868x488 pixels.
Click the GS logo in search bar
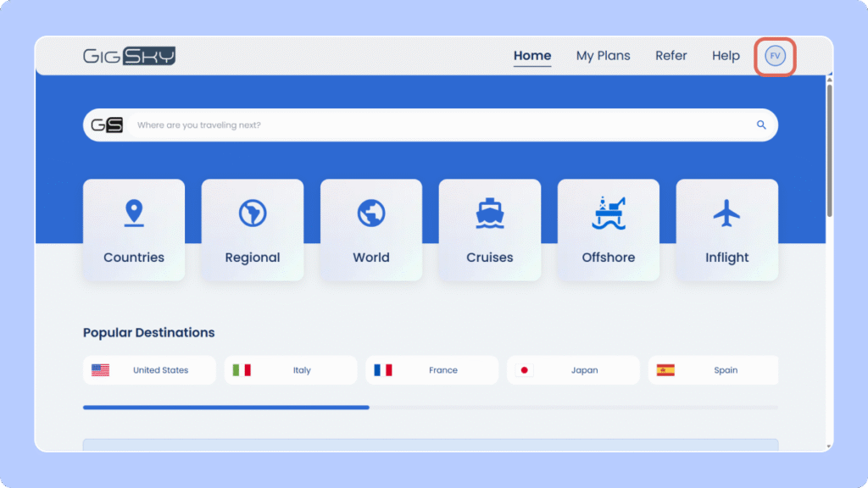(108, 125)
